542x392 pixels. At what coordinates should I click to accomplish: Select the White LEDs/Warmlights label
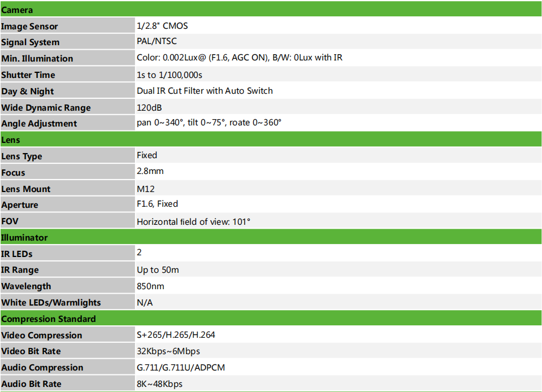[x=51, y=303]
